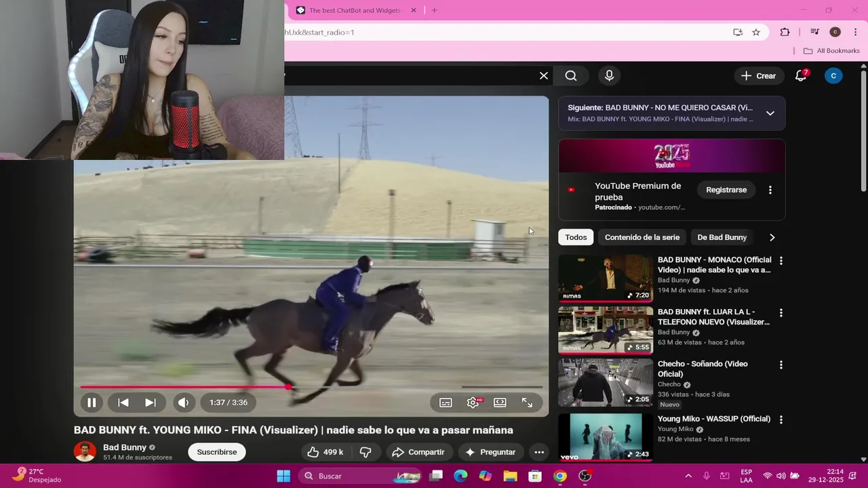The image size is (868, 488).
Task: Go to the previous video in the player
Action: (123, 403)
